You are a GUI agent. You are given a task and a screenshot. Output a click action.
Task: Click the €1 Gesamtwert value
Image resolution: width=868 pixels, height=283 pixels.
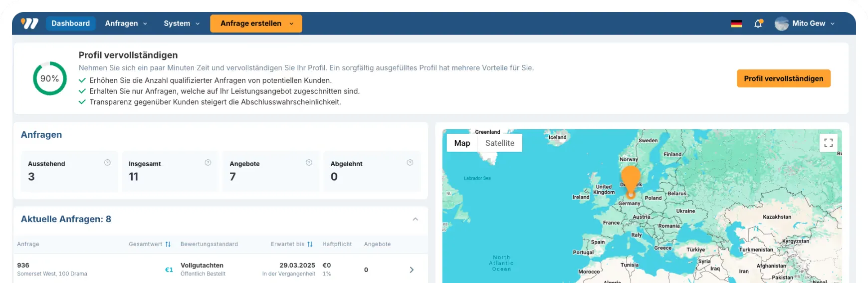(x=169, y=270)
